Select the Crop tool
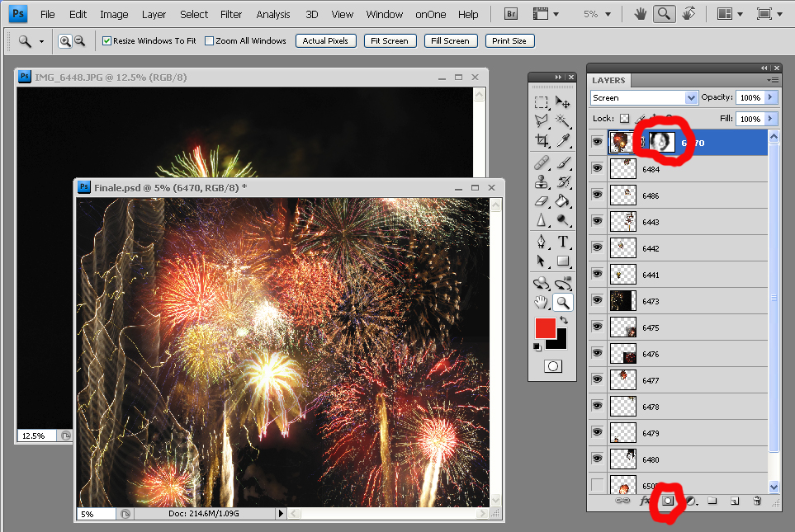Image resolution: width=795 pixels, height=532 pixels. [541, 142]
